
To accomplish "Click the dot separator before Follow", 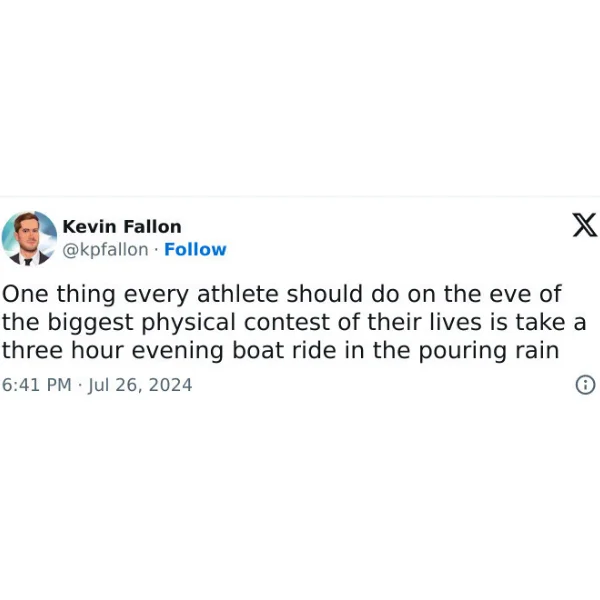I will pyautogui.click(x=156, y=250).
